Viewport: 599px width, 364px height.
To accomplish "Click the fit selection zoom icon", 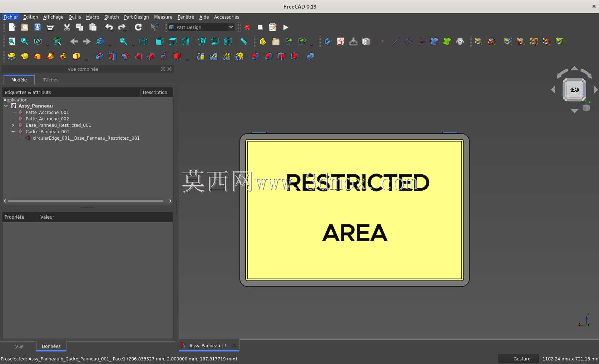I will point(25,41).
